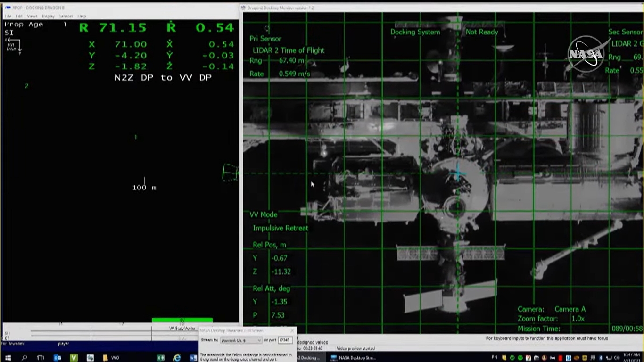Screen dimensions: 644x362
Task: Open the Help menu in RPOP
Action: [82, 16]
